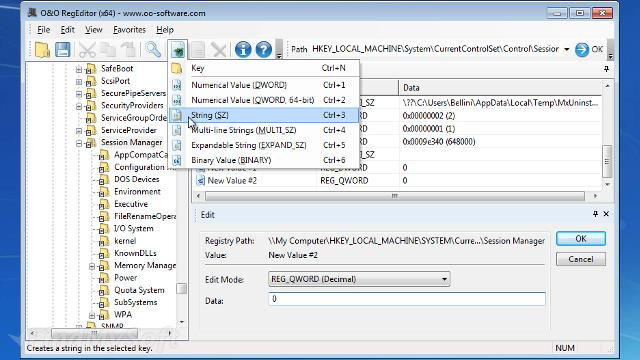This screenshot has height=360, width=640.
Task: Click the Session Manager folder icon
Action: [91, 142]
